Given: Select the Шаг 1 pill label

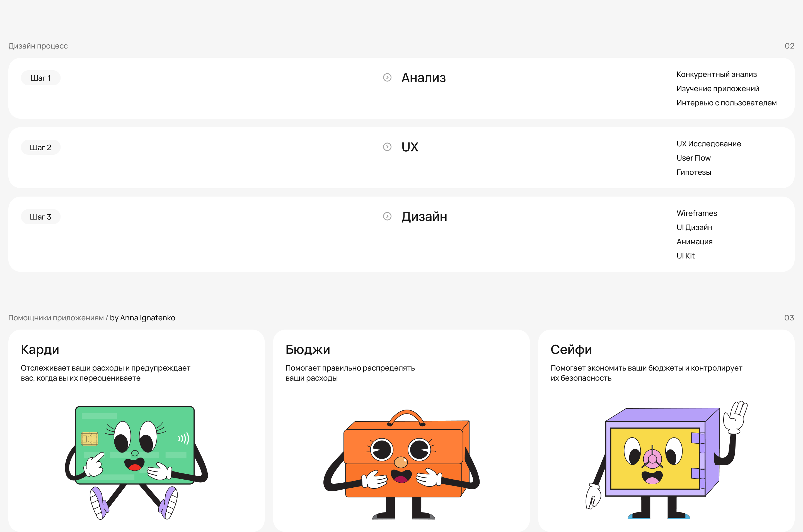Looking at the screenshot, I should point(41,78).
